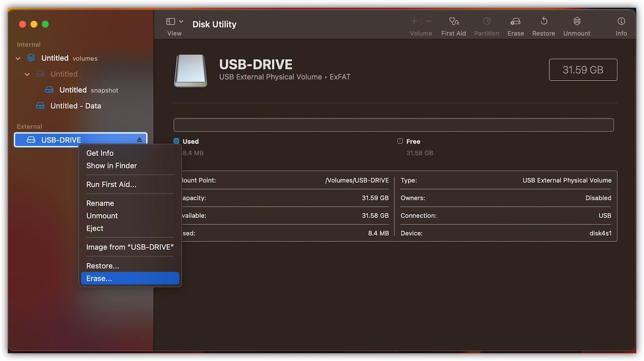Click the disk4s1 device value
The height and width of the screenshot is (361, 644).
(x=600, y=233)
